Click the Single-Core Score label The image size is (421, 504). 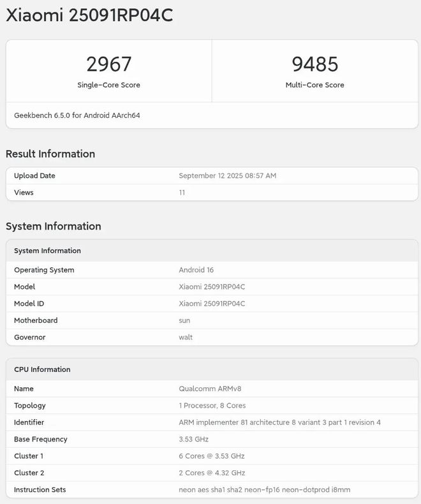point(108,85)
